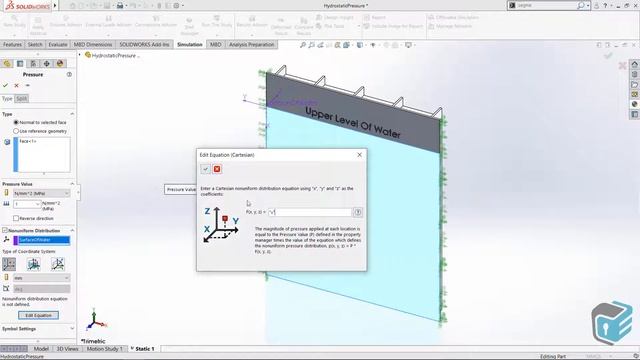Screen dimensions: 640x360
Task: Switch to the Features ribbon tab
Action: tap(12, 44)
